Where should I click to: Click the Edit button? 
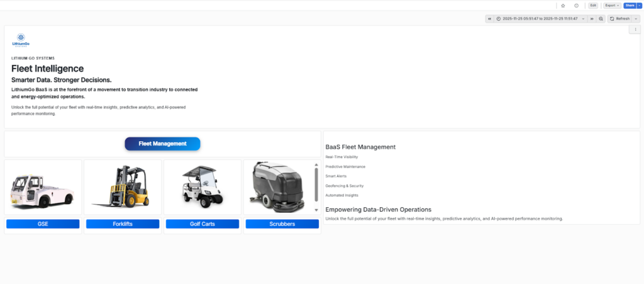coord(593,5)
